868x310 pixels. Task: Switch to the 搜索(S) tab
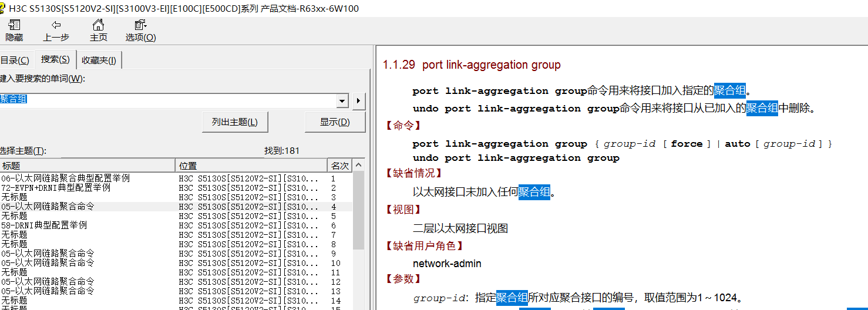pos(56,59)
